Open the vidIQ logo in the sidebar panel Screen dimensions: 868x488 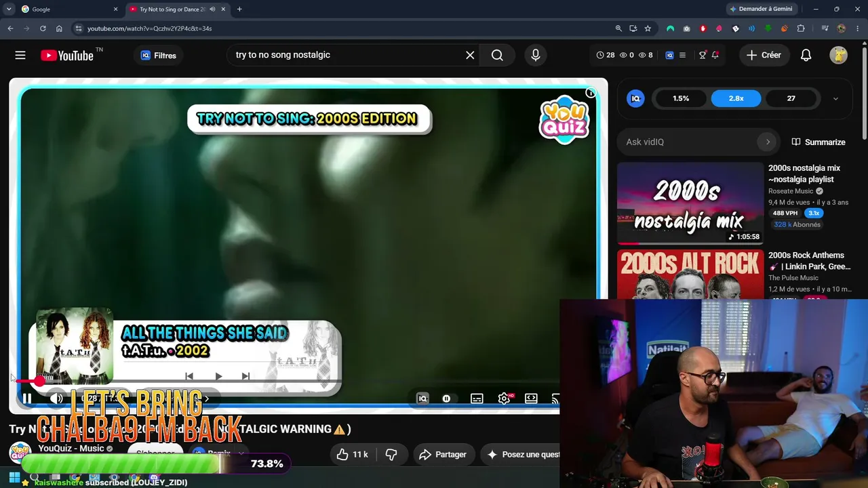pos(635,98)
